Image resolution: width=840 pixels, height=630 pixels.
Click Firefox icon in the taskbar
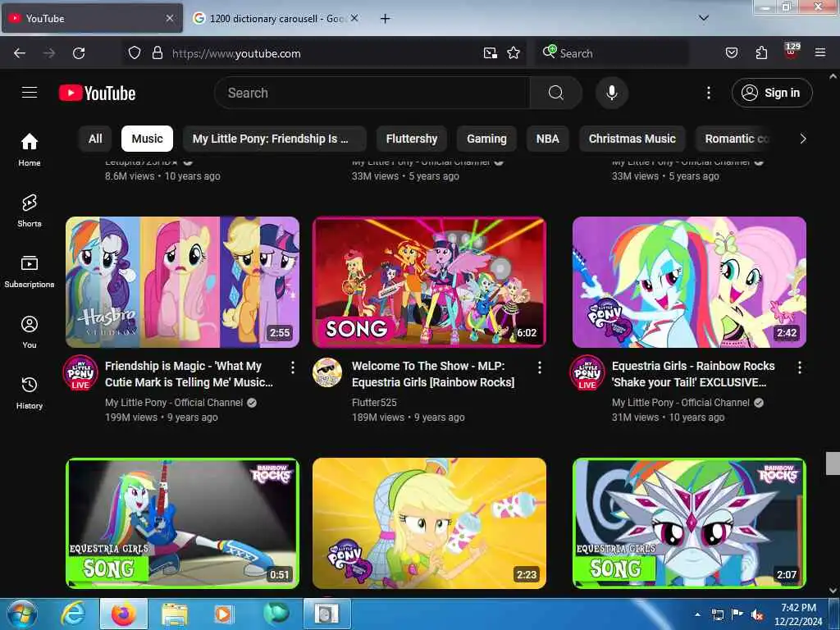click(x=123, y=614)
